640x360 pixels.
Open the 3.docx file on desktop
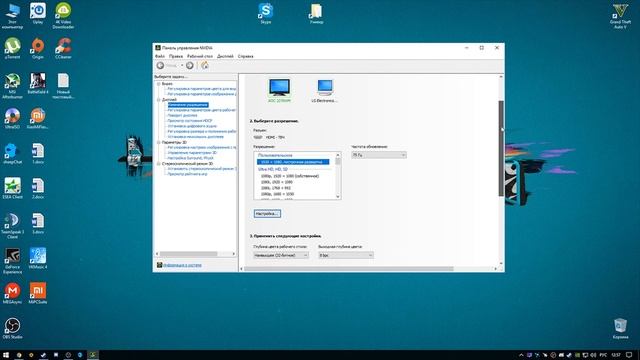[x=38, y=223]
